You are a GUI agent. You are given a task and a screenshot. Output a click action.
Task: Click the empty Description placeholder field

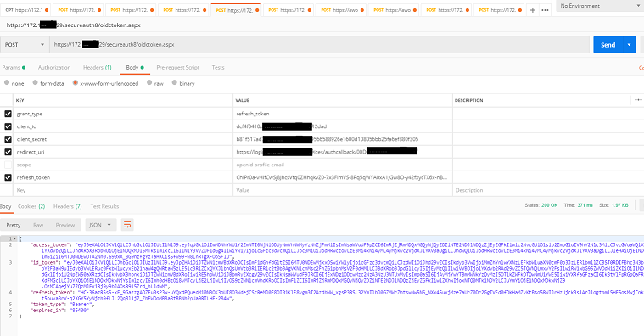548,190
